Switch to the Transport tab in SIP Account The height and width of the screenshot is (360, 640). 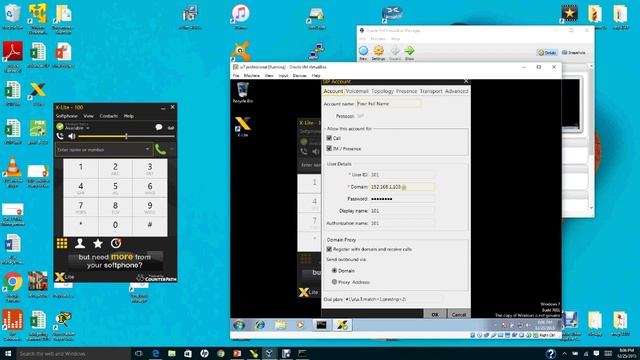pos(431,91)
